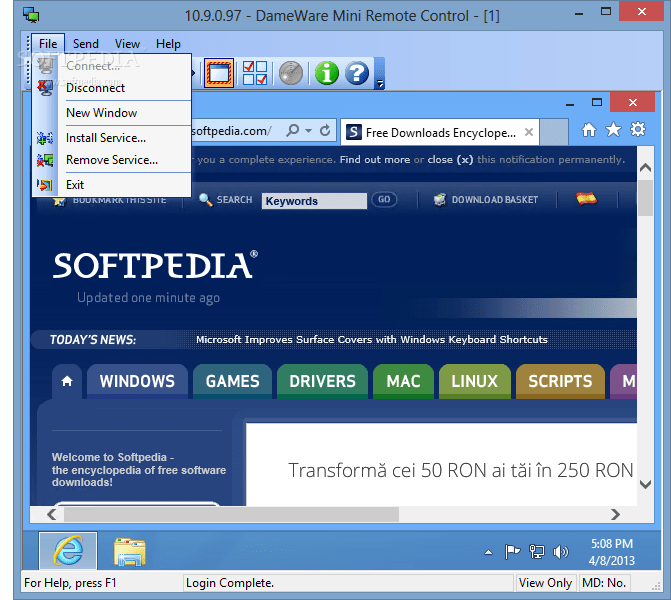Click the Find out more link
Viewport: 671px width, 600px height.
point(374,160)
